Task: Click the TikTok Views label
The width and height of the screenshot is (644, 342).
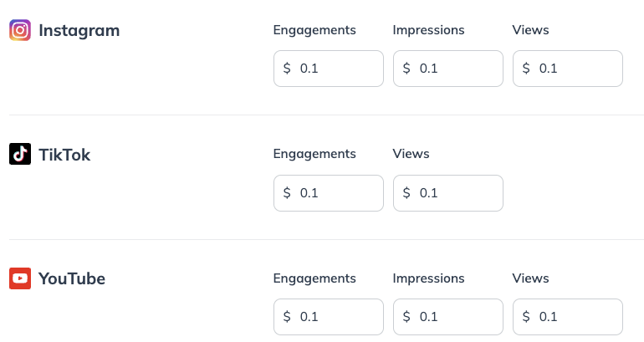Action: [x=411, y=154]
